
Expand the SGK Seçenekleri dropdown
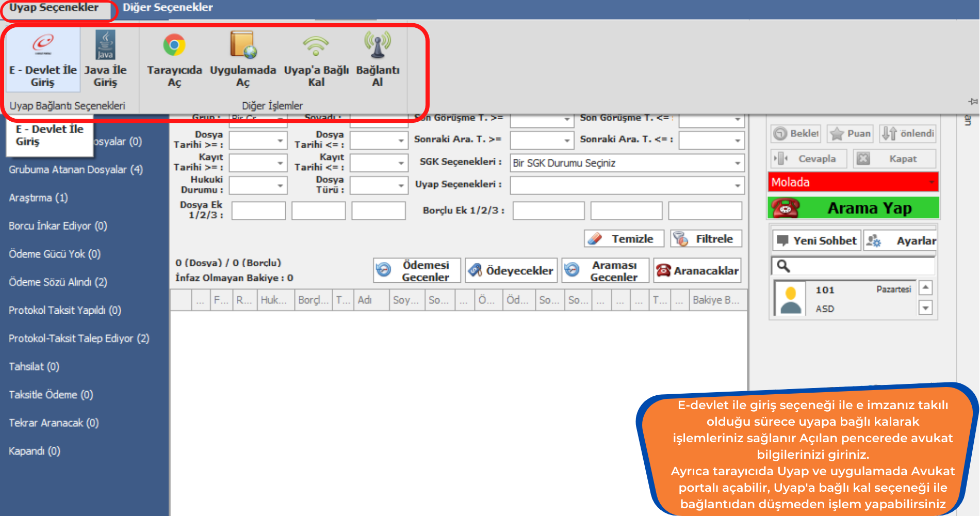[x=737, y=163]
